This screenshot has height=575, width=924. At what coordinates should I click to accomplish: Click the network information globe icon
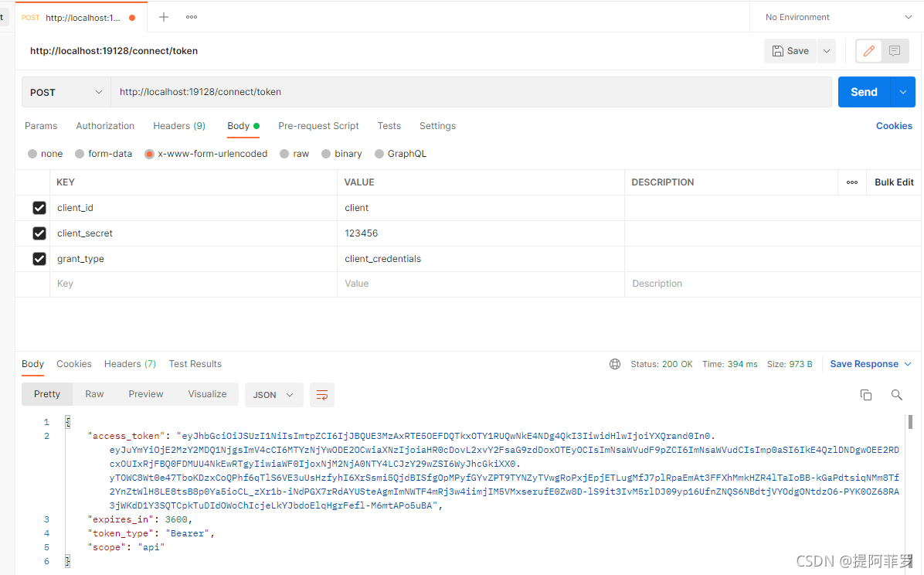coord(614,363)
